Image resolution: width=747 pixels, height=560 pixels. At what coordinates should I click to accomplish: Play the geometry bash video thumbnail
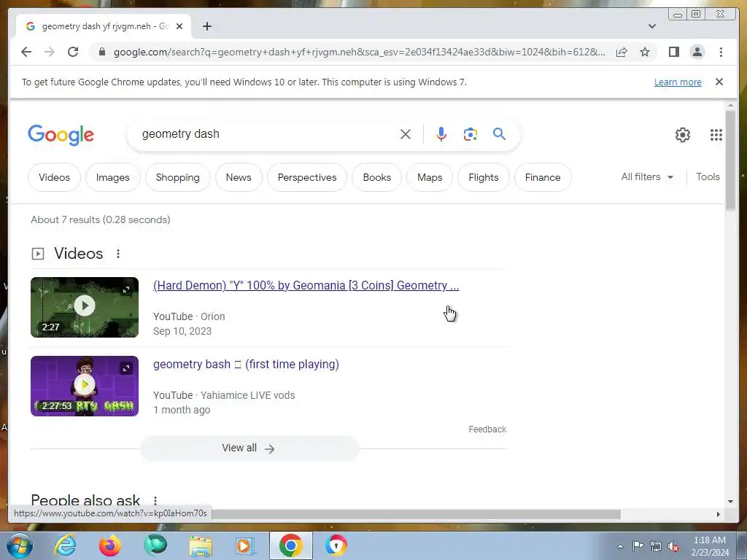pyautogui.click(x=85, y=384)
